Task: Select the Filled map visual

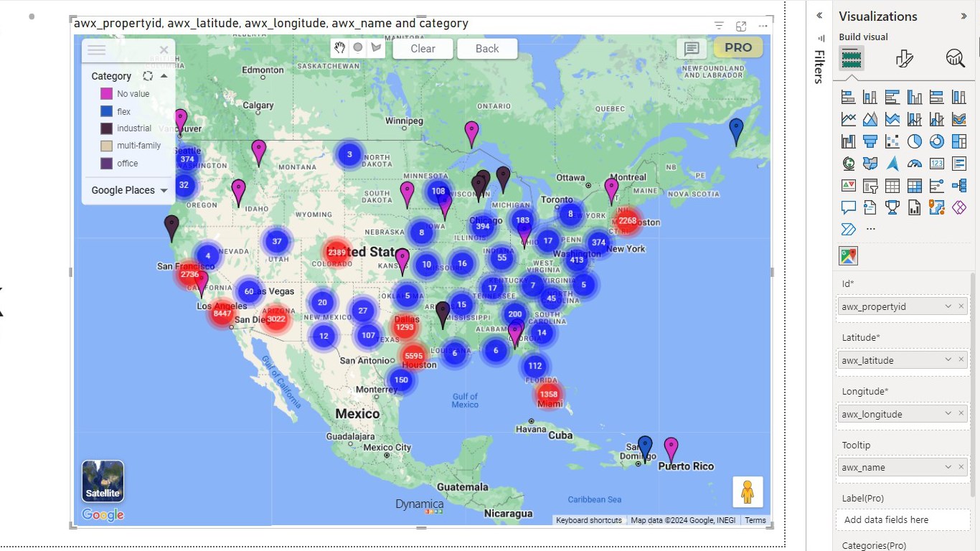Action: (870, 164)
